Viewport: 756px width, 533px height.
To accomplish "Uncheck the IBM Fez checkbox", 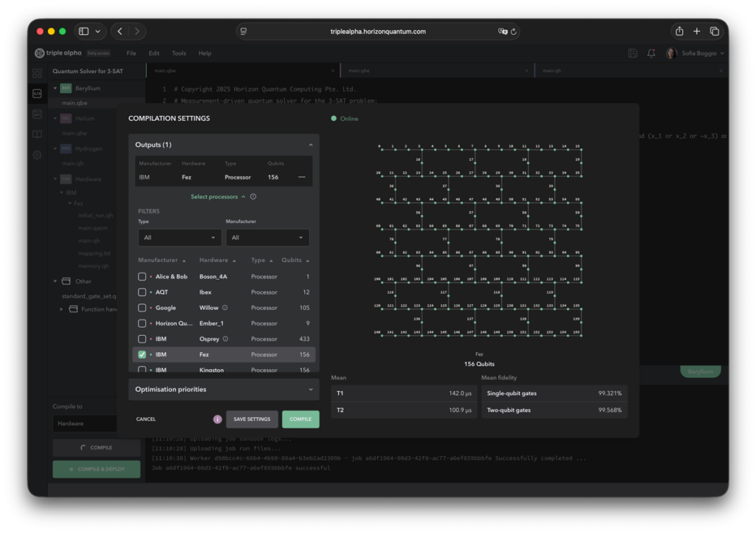I will [x=142, y=354].
